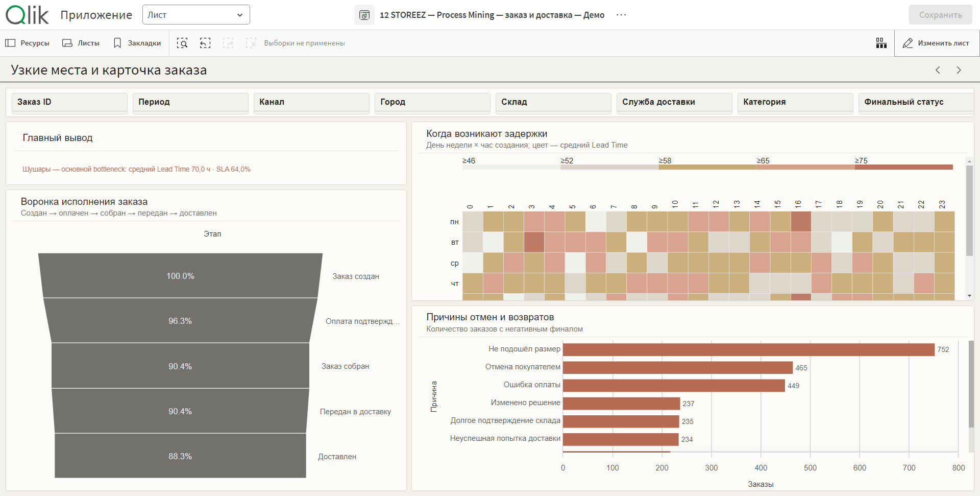Click the step back selections icon
The height and width of the screenshot is (496, 980).
[x=205, y=43]
